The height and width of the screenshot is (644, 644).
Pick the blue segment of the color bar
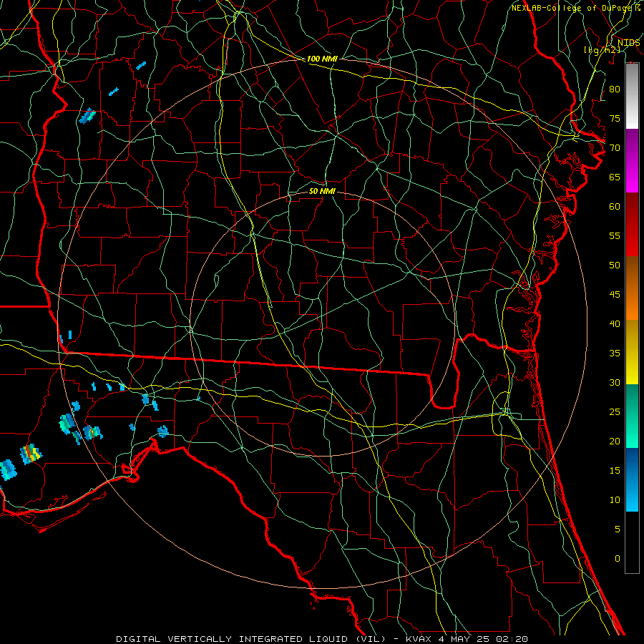(632, 479)
